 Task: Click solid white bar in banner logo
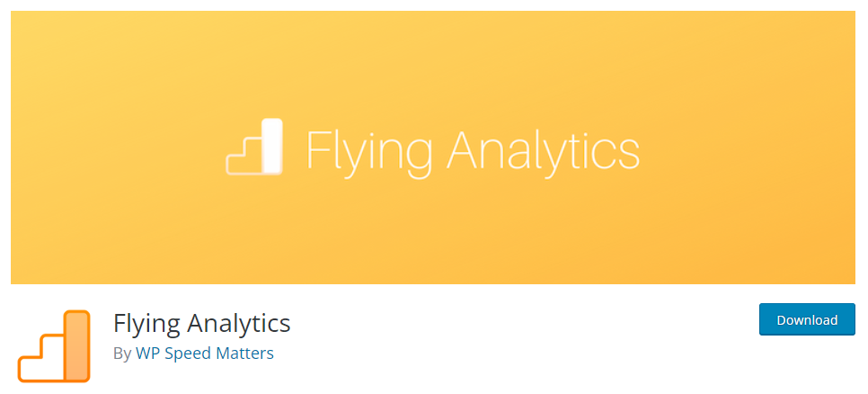271,146
